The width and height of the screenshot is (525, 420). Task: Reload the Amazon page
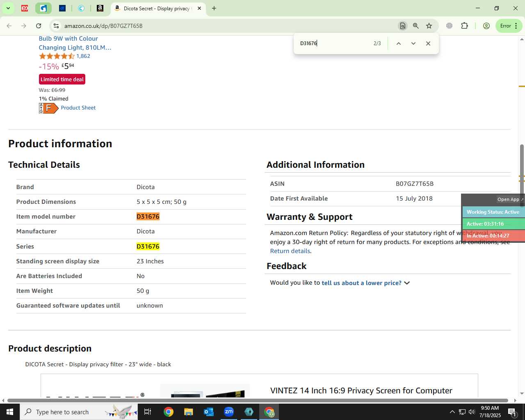pyautogui.click(x=39, y=26)
